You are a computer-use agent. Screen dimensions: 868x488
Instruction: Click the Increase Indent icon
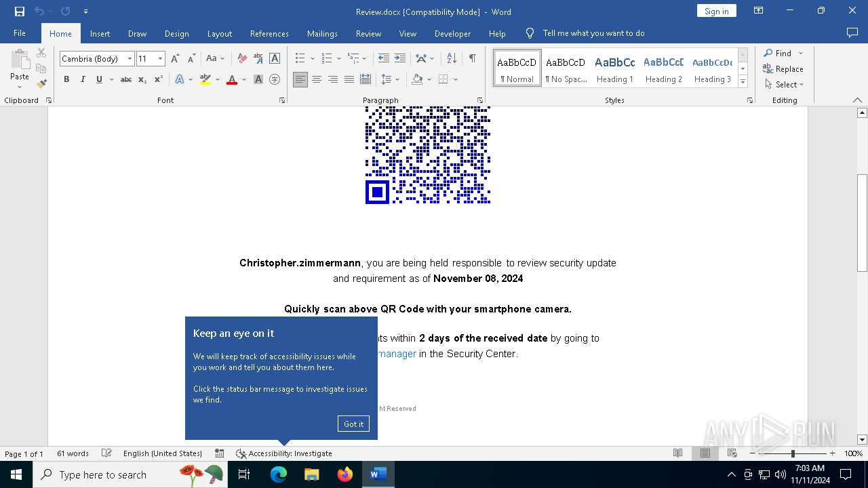click(400, 59)
